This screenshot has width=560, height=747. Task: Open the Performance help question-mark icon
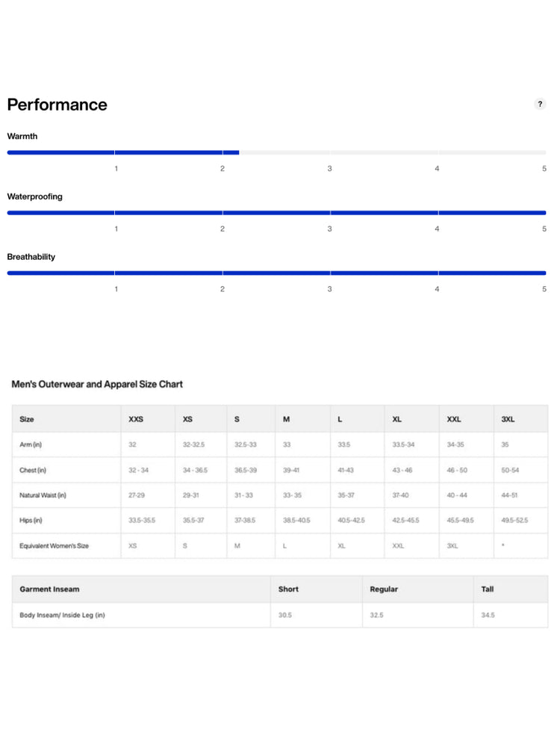(540, 104)
